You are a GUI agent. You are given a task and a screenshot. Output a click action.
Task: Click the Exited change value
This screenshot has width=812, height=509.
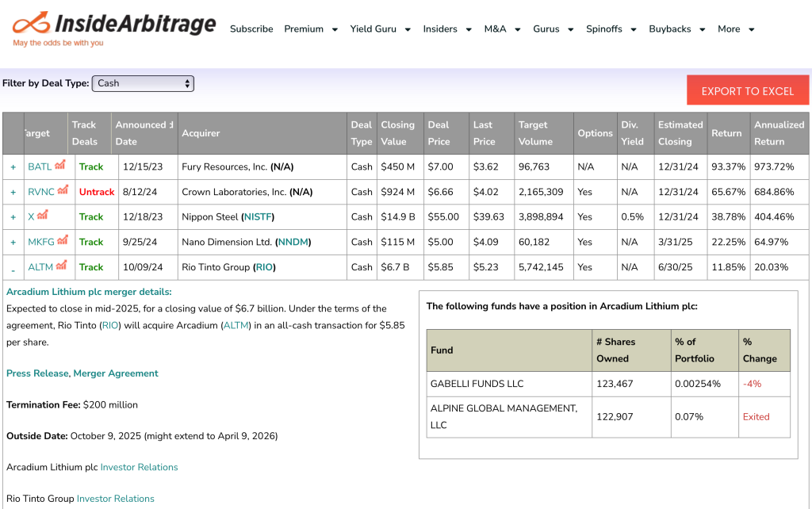[x=756, y=417]
